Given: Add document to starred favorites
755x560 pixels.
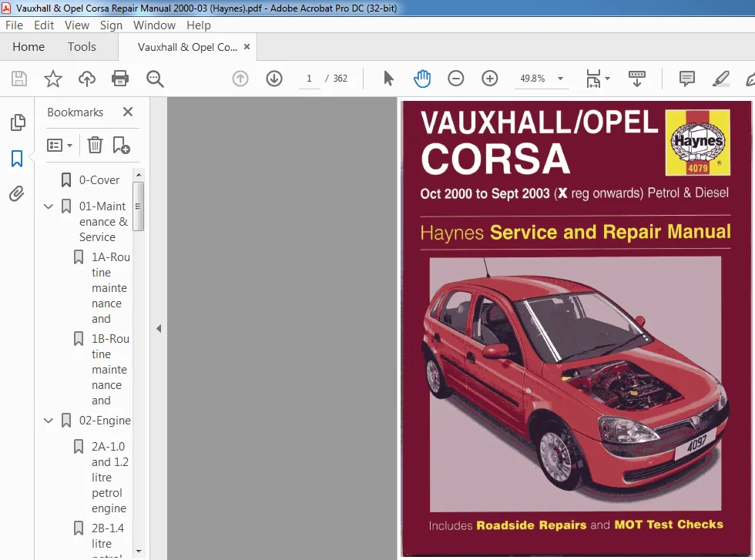Looking at the screenshot, I should coord(53,79).
